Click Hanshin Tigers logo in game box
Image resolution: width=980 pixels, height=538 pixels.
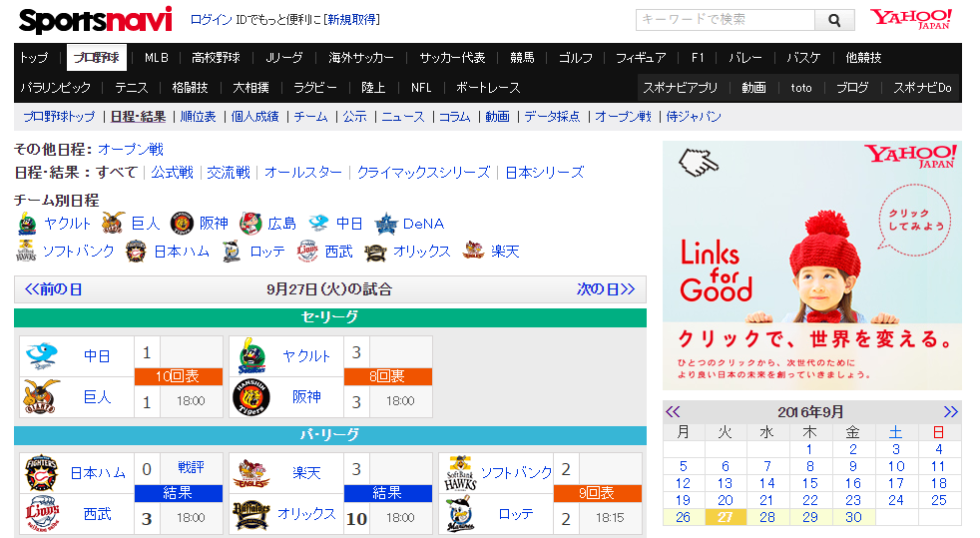[x=251, y=397]
